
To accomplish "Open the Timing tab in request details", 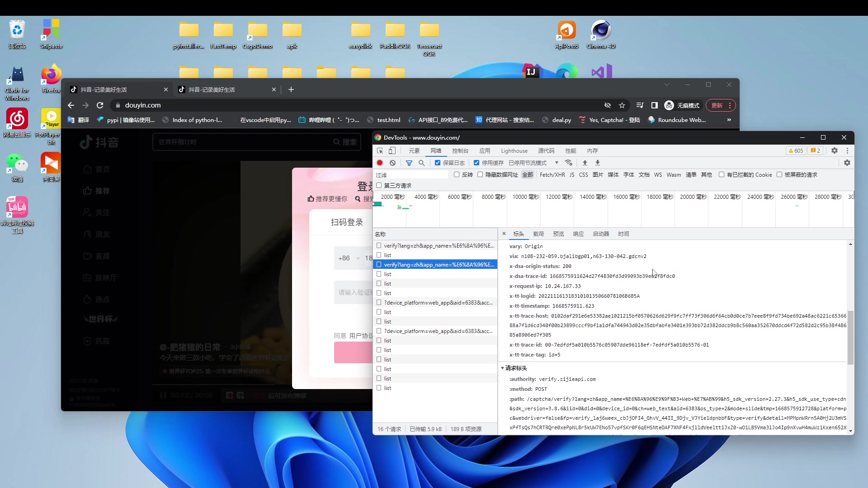I will (x=623, y=234).
